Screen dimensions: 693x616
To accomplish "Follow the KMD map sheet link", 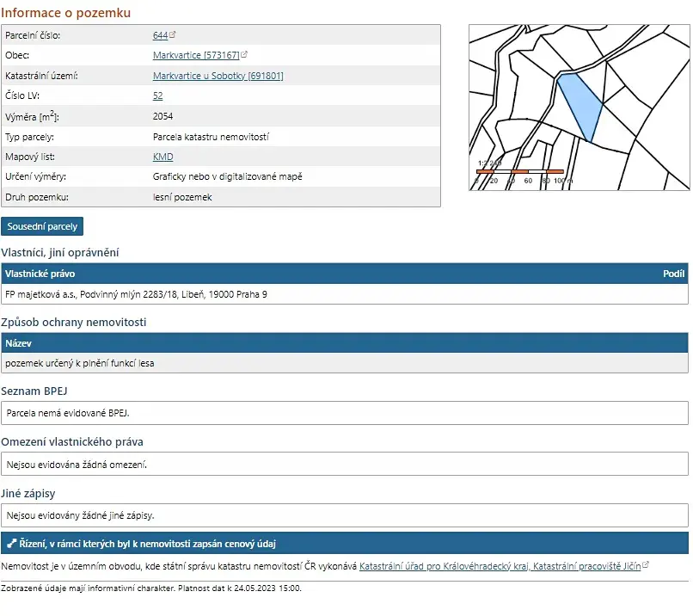I will tap(163, 157).
